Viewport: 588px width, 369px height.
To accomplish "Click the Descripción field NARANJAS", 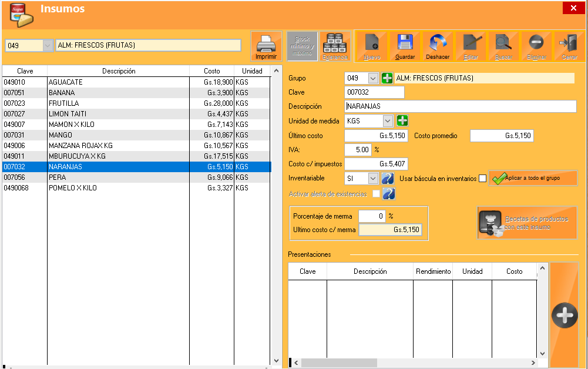I will [460, 106].
